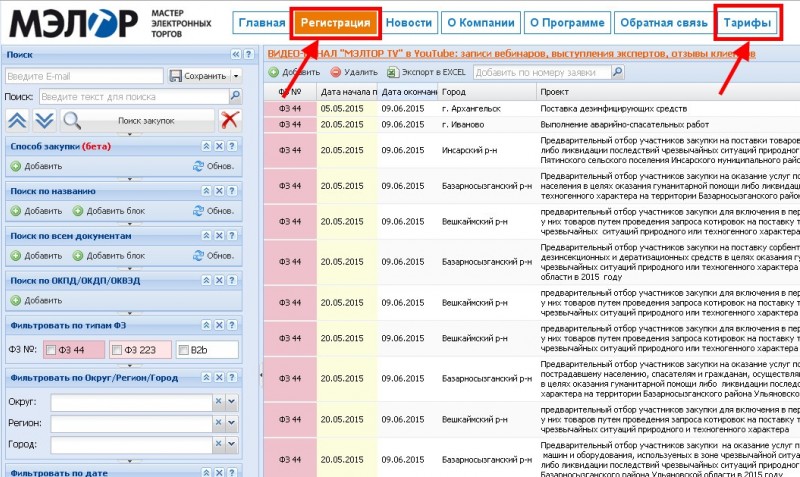800x477 pixels.
Task: Collapse the Способ закупки section
Action: tap(206, 146)
